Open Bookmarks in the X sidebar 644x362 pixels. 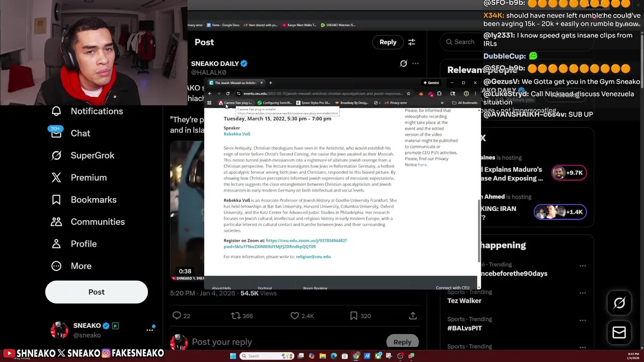pyautogui.click(x=84, y=200)
